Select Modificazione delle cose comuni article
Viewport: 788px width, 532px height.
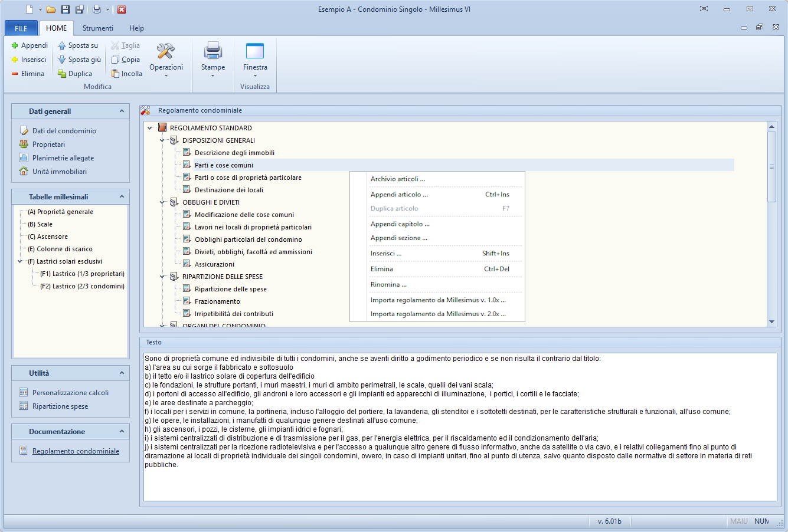(x=244, y=215)
